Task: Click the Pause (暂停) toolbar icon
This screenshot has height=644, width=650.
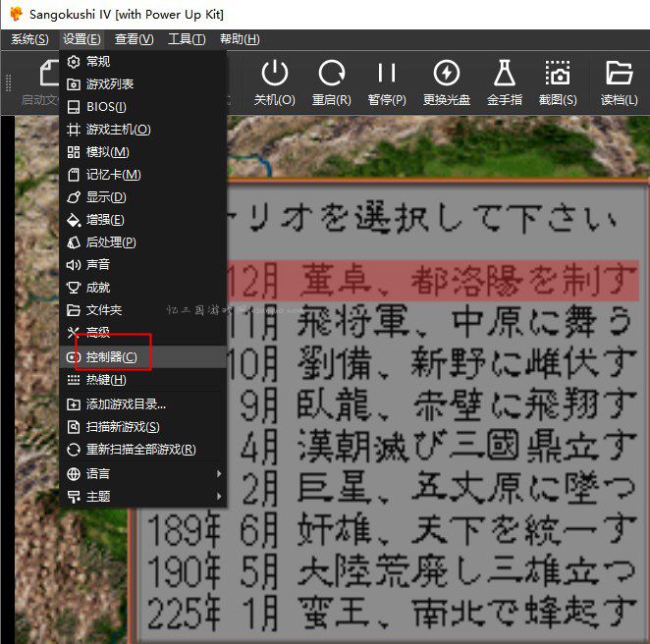Action: [387, 73]
